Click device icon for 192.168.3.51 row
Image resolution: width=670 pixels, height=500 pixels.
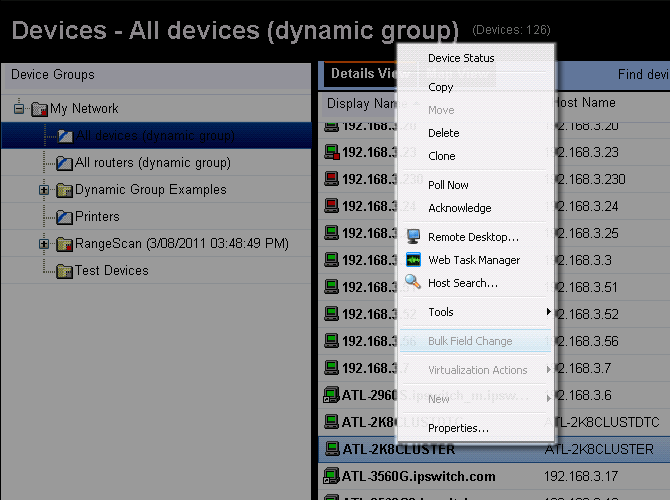pyautogui.click(x=332, y=287)
